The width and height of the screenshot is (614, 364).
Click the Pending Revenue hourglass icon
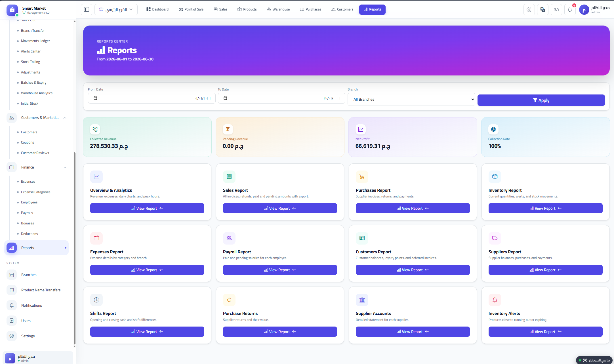click(x=228, y=129)
